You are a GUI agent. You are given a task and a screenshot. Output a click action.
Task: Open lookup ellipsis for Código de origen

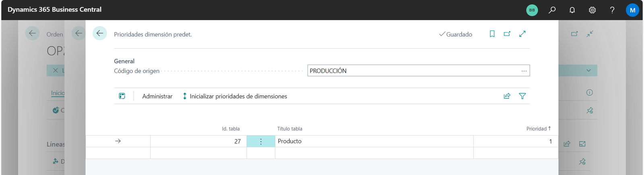(x=524, y=71)
